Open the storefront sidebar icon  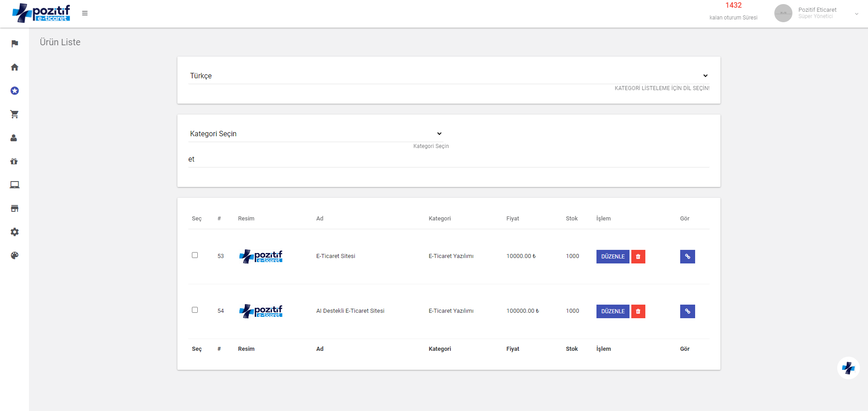point(14,208)
